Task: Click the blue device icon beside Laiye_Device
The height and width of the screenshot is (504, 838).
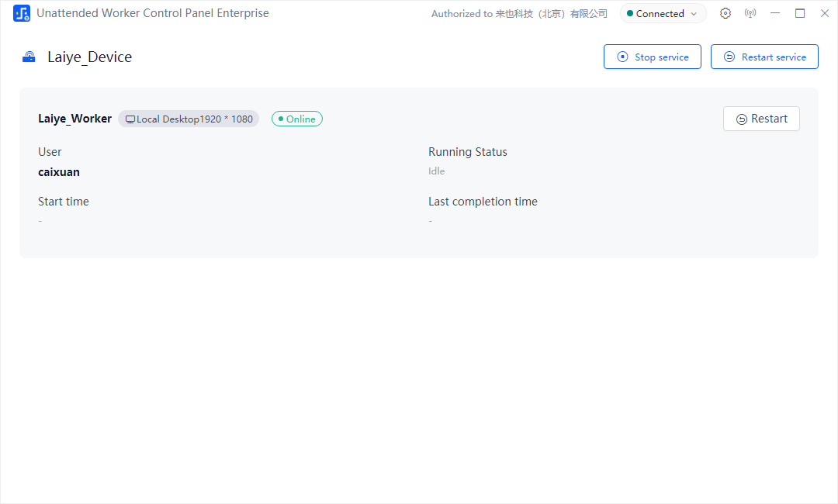Action: [29, 57]
